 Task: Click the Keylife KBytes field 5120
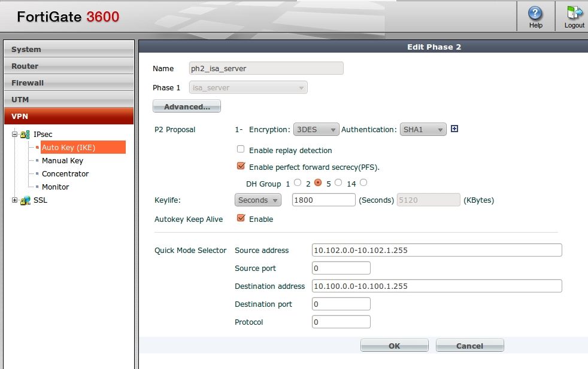pyautogui.click(x=428, y=200)
